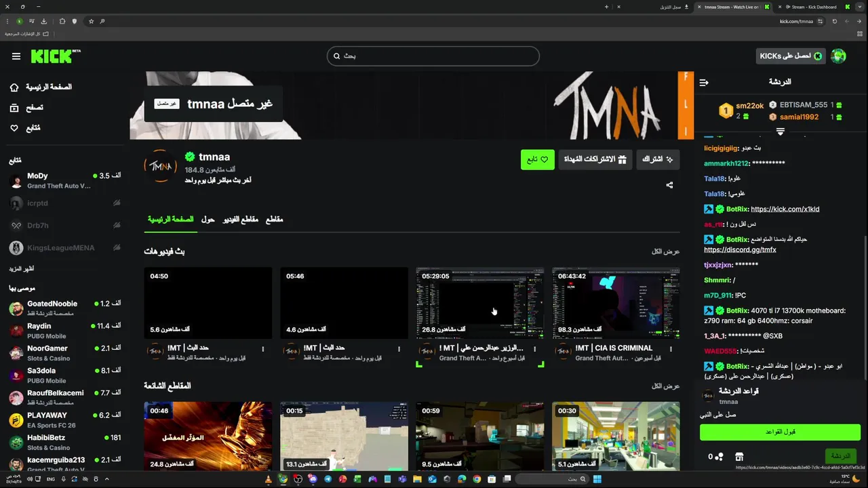Open the 06:43:42 CIA IS CRIMINAL thumbnail
The width and height of the screenshot is (868, 488).
[616, 303]
